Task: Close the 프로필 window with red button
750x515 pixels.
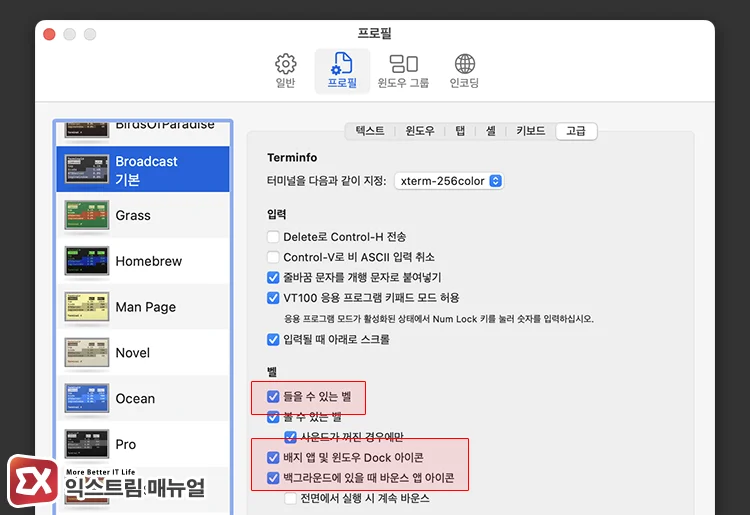Action: [x=49, y=34]
